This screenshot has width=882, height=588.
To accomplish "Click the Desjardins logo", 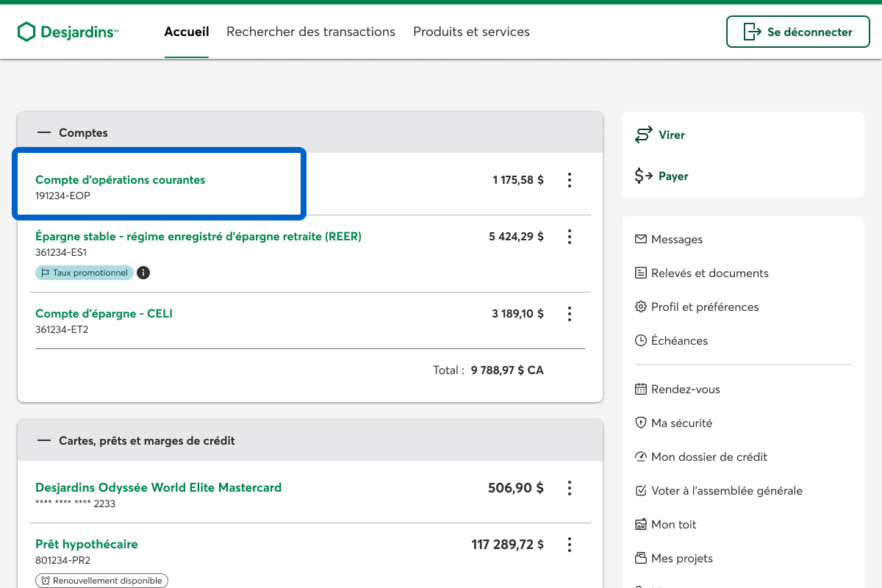I will coord(68,32).
